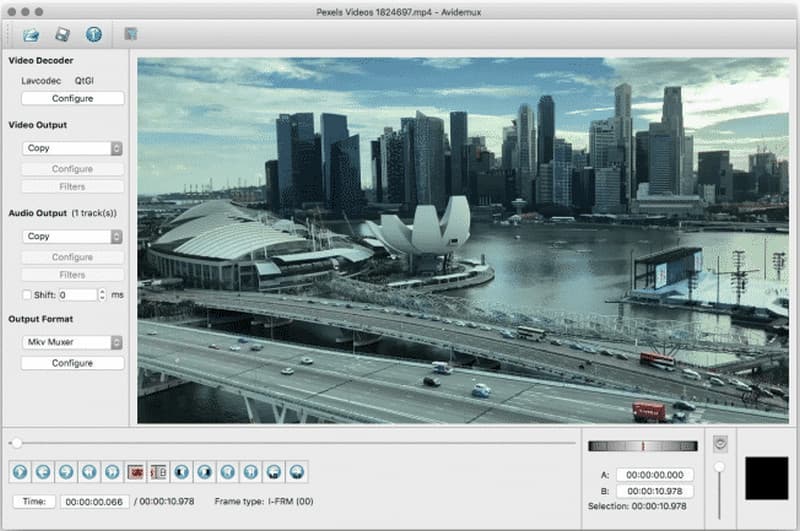Click Configure under Output Format
The width and height of the screenshot is (800, 531).
(72, 363)
